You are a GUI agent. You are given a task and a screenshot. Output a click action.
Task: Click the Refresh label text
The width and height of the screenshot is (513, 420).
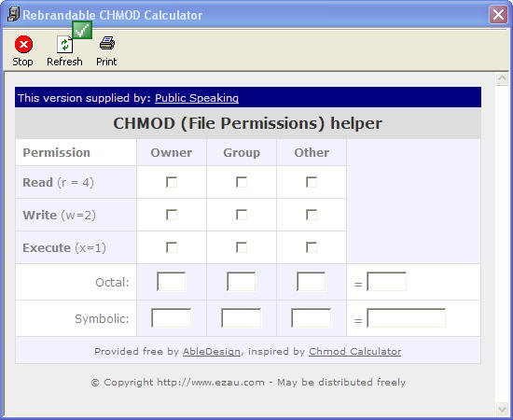pyautogui.click(x=64, y=62)
